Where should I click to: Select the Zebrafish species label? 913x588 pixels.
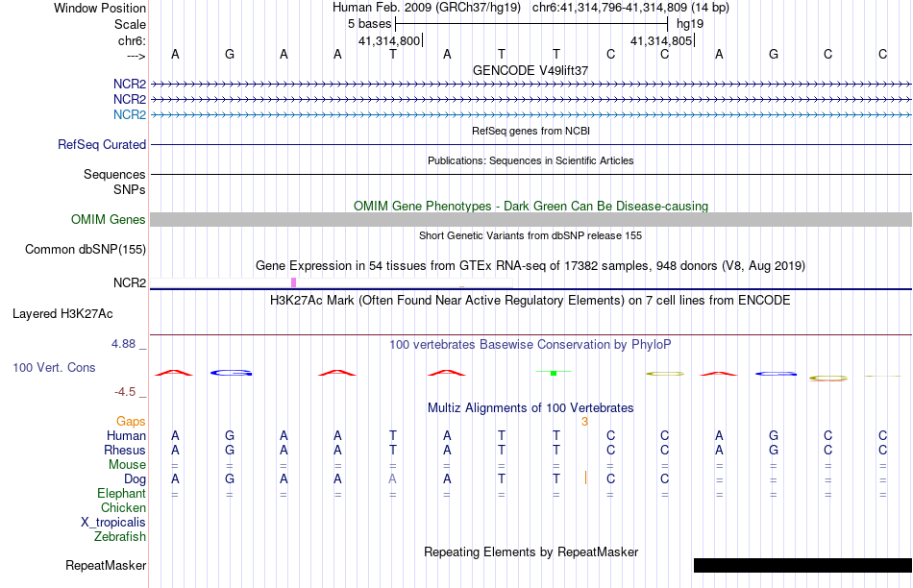coord(120,537)
